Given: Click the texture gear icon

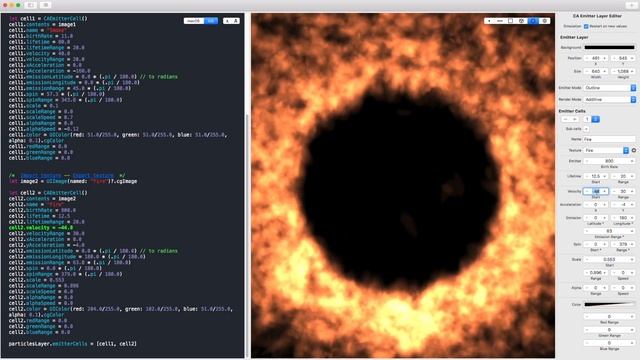Looking at the screenshot, I should point(634,151).
